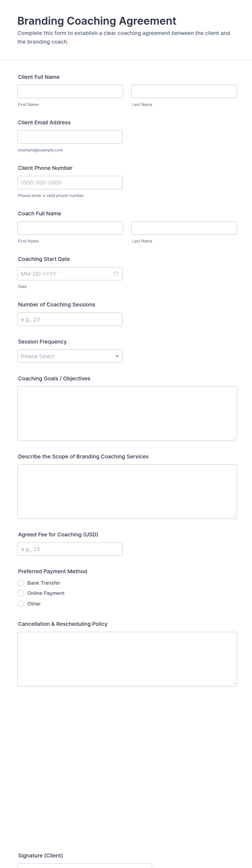Image resolution: width=252 pixels, height=868 pixels.
Task: Click the coach Last Name field
Action: (184, 228)
